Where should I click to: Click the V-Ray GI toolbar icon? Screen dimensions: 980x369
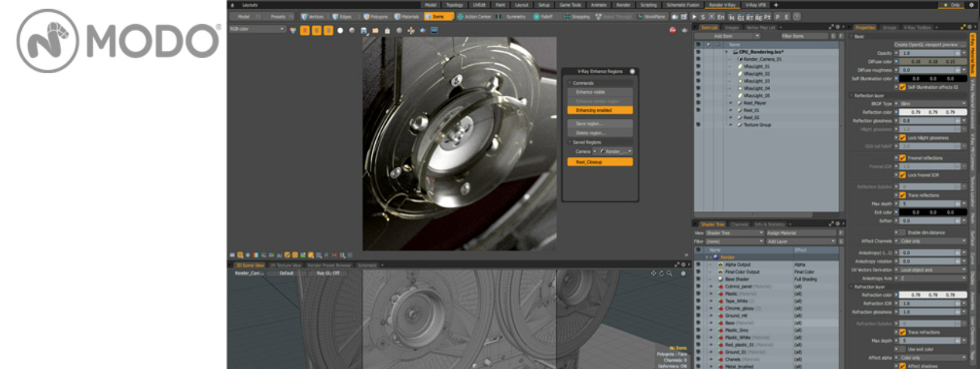[x=740, y=17]
